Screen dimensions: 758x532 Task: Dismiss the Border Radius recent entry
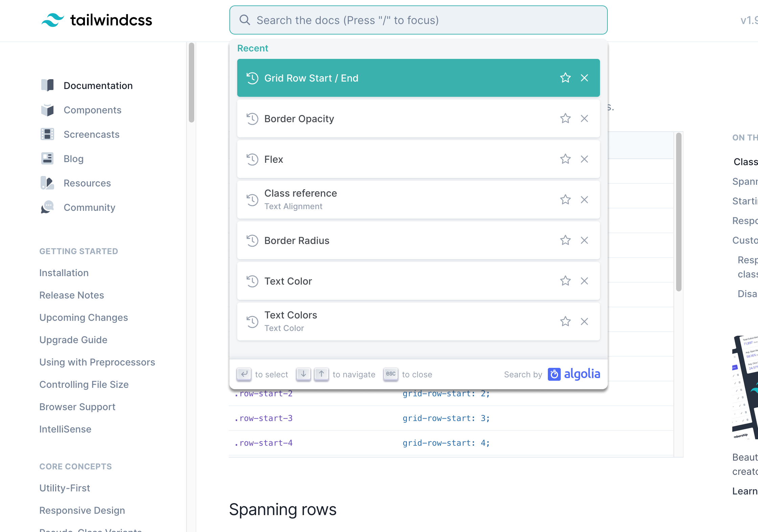click(585, 240)
